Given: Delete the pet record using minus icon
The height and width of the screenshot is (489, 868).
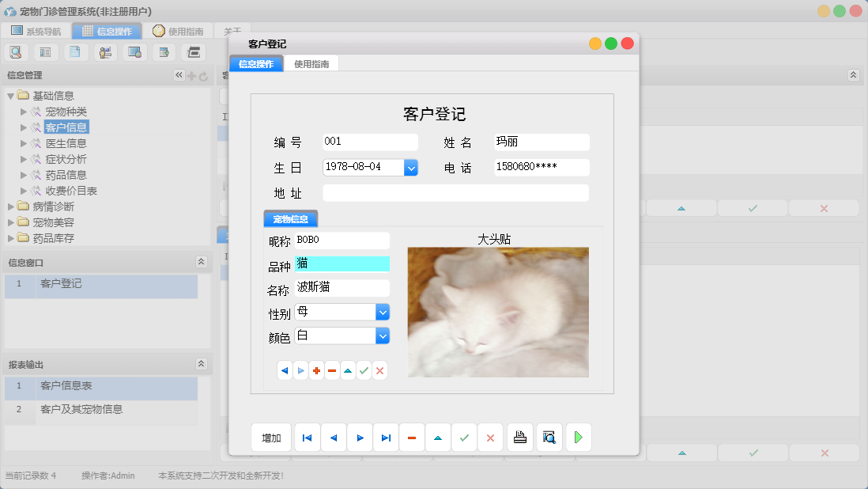Looking at the screenshot, I should (x=332, y=370).
